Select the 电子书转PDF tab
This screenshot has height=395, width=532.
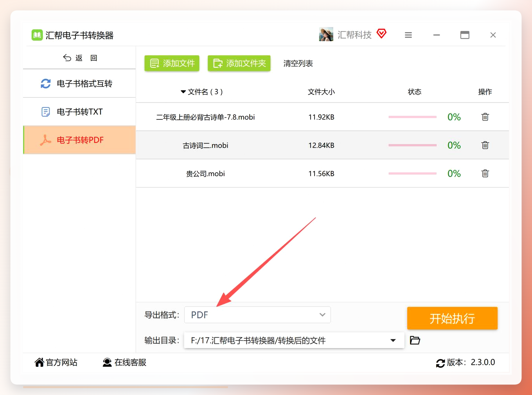79,140
